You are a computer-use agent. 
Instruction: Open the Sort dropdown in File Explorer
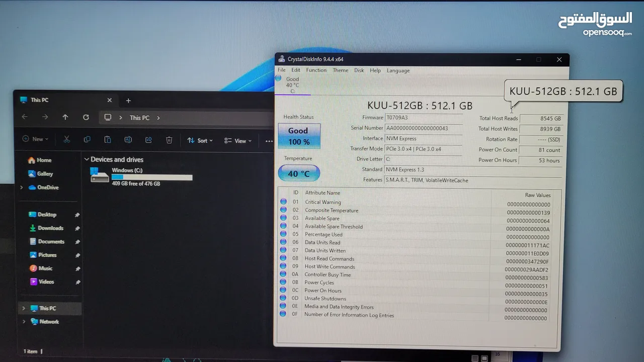tap(200, 140)
